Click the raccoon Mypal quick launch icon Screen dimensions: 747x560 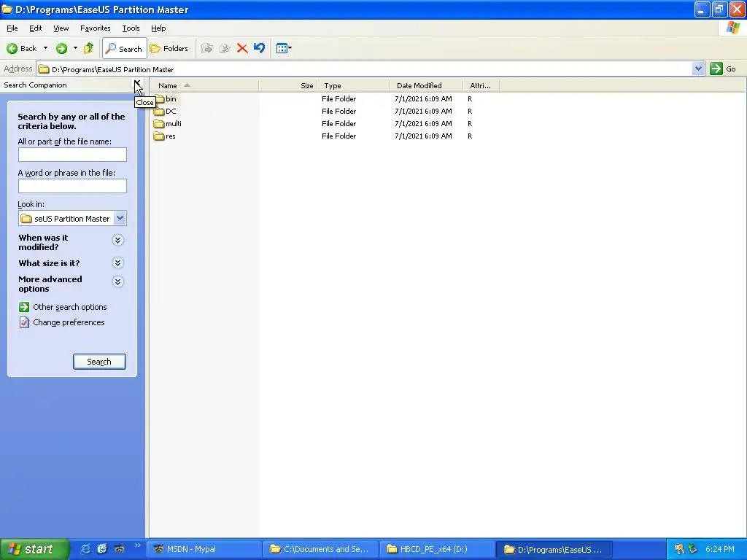[x=120, y=549]
